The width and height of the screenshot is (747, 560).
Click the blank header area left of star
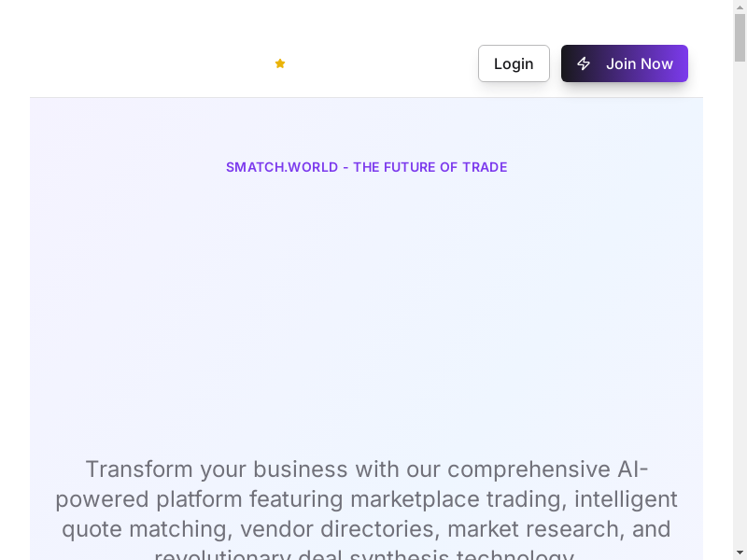[140, 63]
